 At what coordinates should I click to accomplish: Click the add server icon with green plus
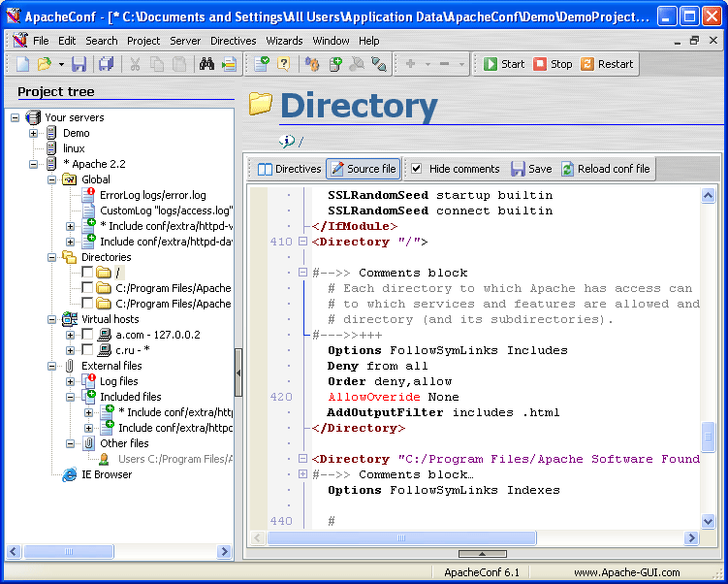[x=334, y=64]
